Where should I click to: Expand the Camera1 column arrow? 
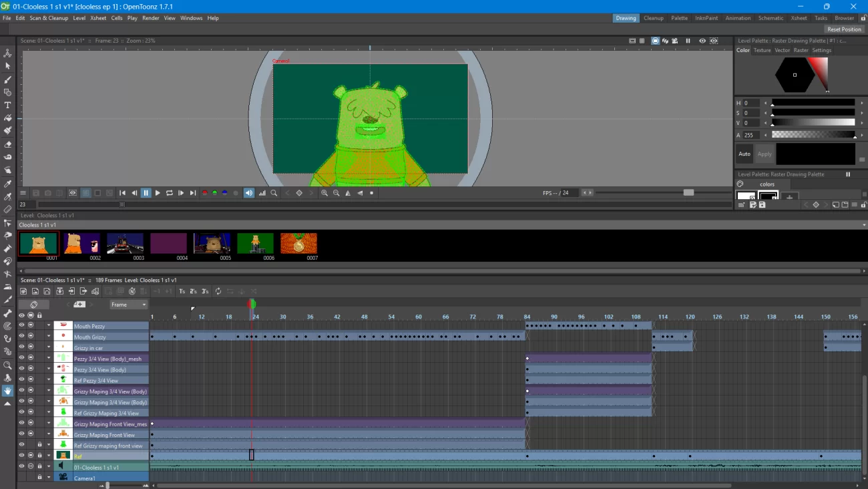(49, 477)
